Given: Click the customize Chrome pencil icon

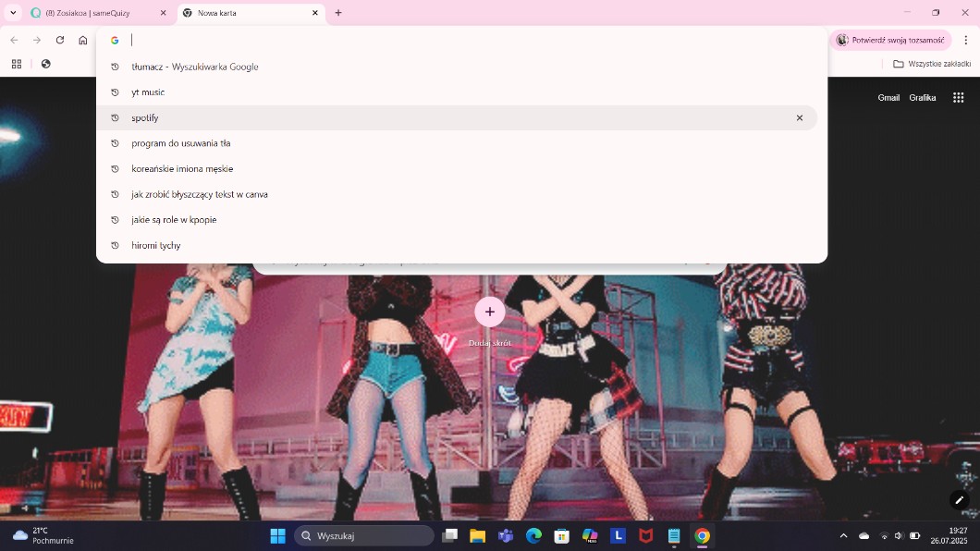Looking at the screenshot, I should [959, 500].
